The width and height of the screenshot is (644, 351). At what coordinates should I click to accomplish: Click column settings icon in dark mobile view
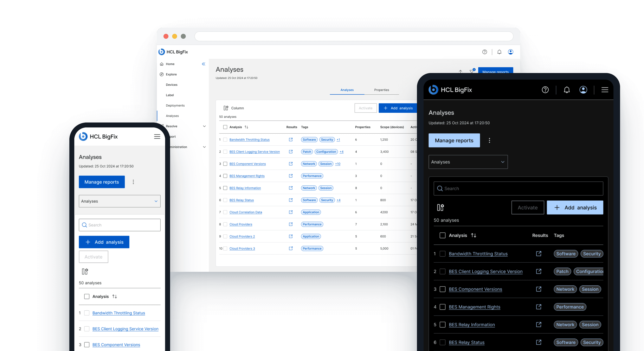click(440, 207)
